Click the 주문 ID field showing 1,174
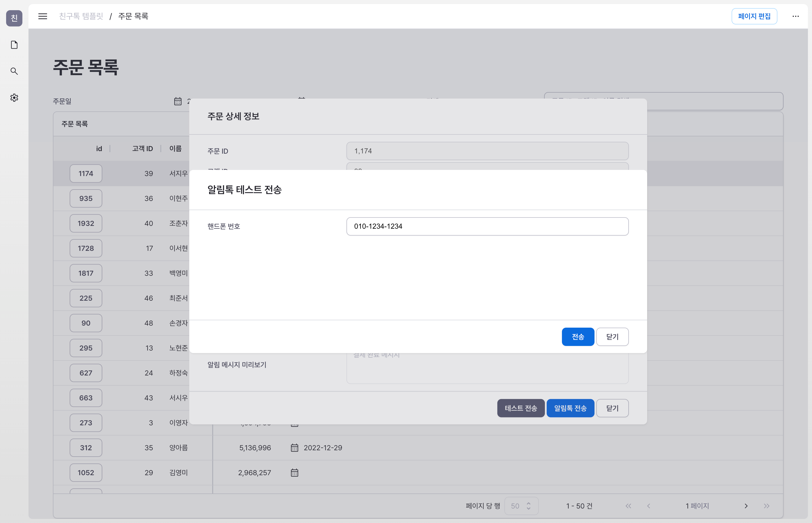Viewport: 812px width, 523px height. [x=487, y=151]
